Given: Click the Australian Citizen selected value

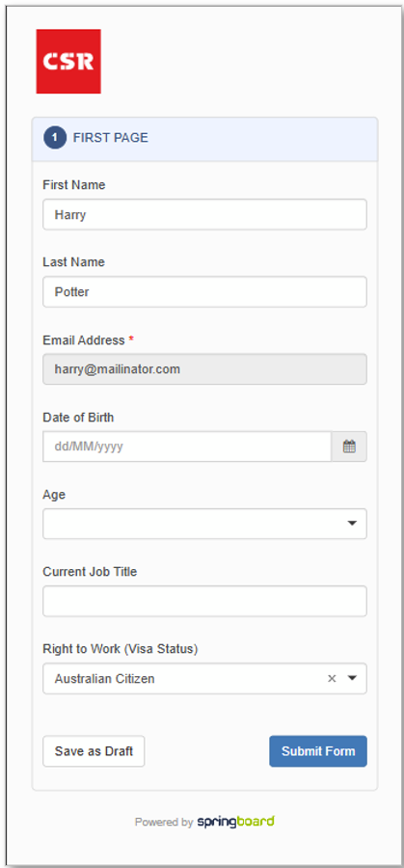Looking at the screenshot, I should click(104, 679).
